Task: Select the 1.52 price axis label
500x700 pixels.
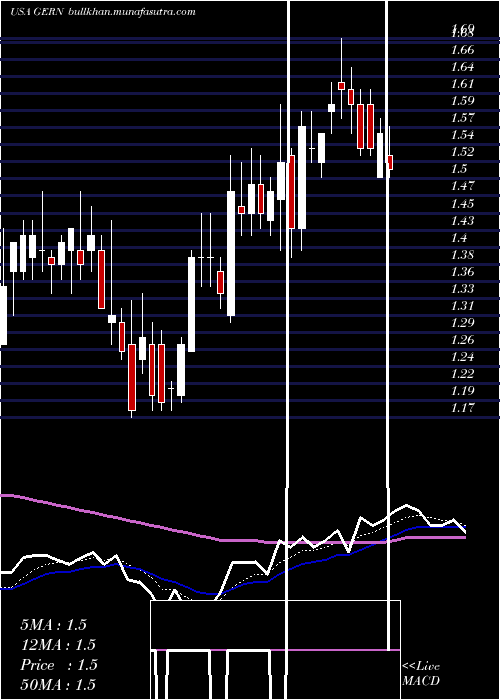Action: coord(462,152)
